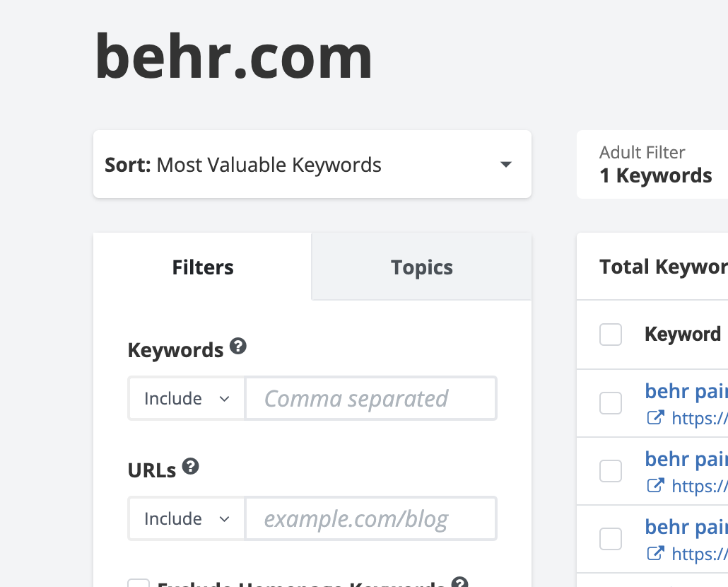Viewport: 728px width, 587px height.
Task: Click the URLs example.com/blog input field
Action: [370, 519]
